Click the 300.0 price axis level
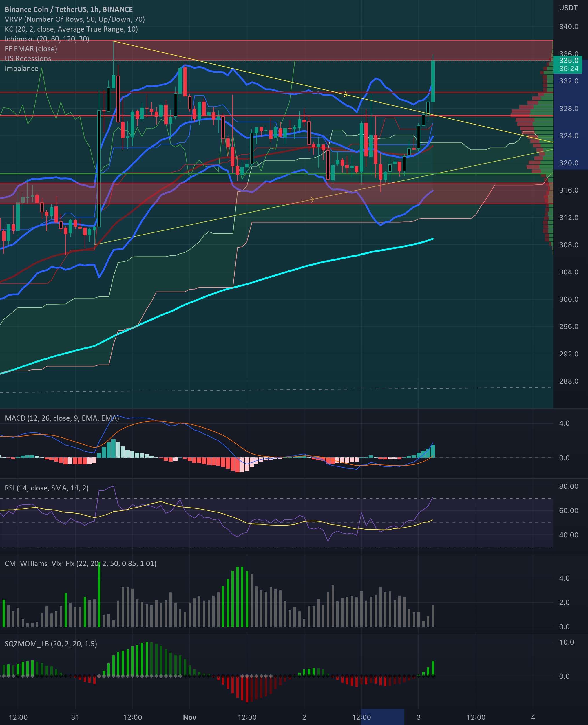The width and height of the screenshot is (588, 725). (569, 299)
